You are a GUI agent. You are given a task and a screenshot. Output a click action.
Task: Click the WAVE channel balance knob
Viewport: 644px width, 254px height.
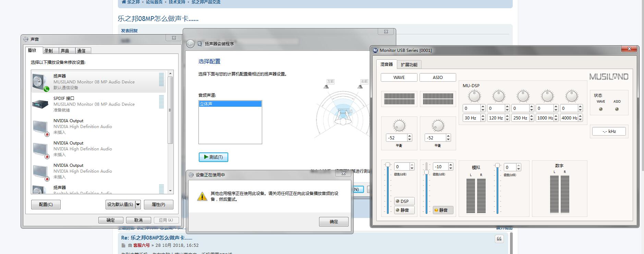coord(399,125)
